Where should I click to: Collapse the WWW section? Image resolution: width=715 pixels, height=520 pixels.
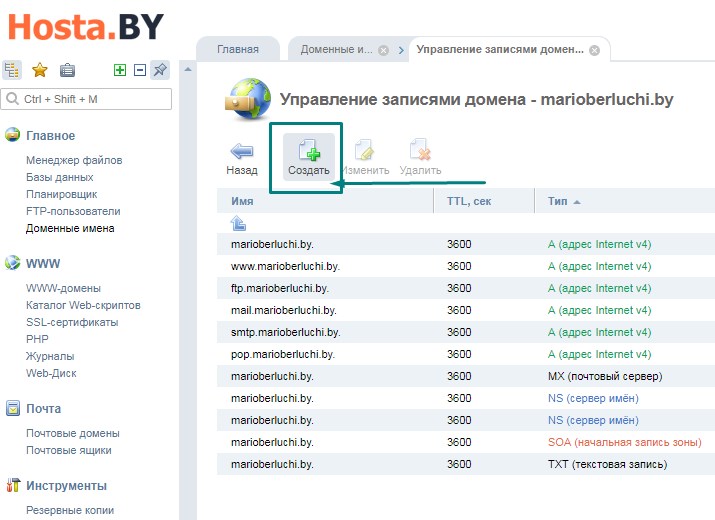point(43,263)
